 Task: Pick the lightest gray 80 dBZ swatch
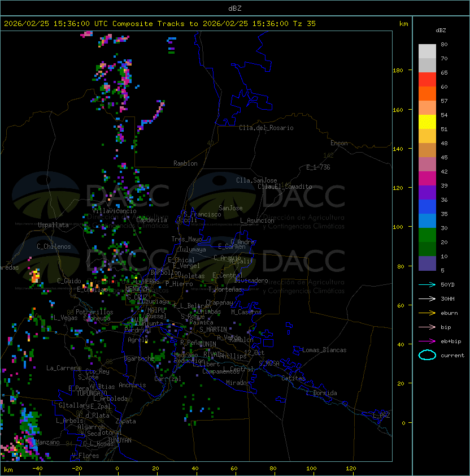coord(427,51)
